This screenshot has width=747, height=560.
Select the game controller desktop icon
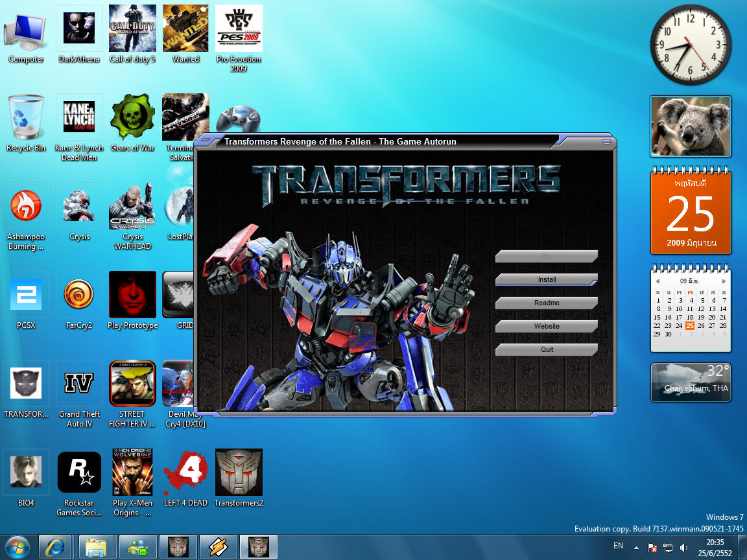238,119
